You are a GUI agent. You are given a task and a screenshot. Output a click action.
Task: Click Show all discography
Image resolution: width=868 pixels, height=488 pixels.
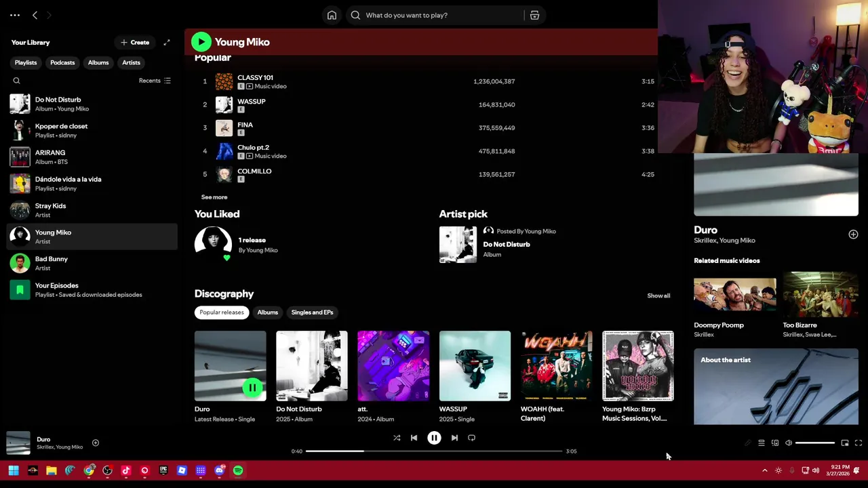[658, 296]
